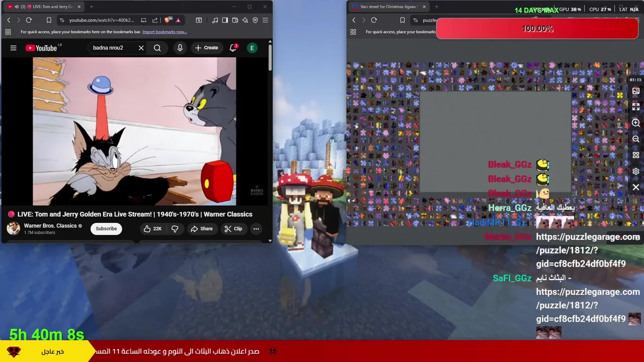
Task: Go back in the YouTube browser window
Action: point(9,20)
